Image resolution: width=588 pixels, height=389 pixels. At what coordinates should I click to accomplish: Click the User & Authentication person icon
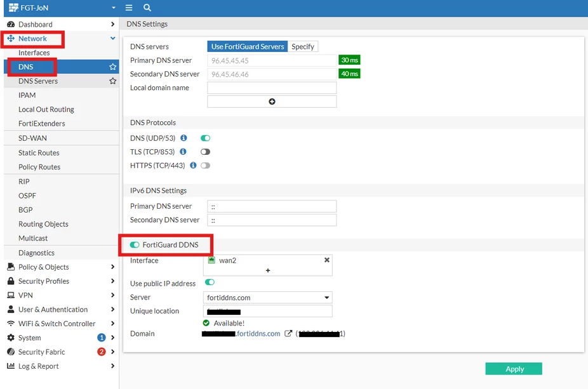11,310
